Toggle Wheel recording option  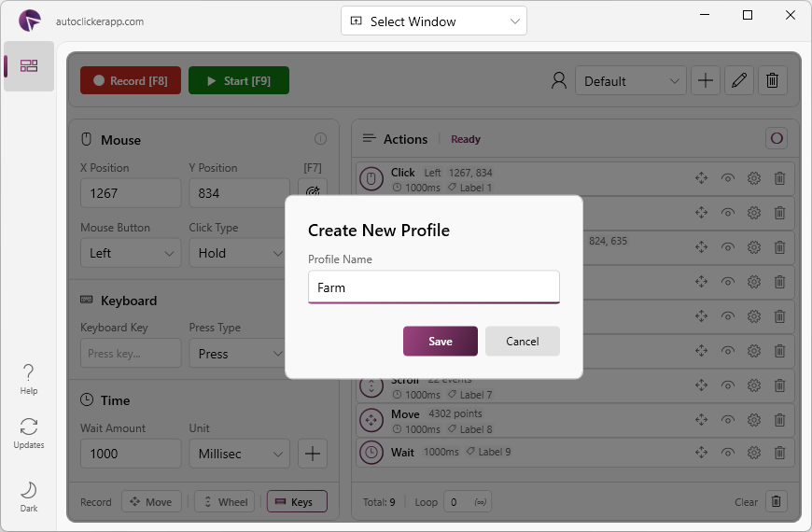[x=224, y=501]
